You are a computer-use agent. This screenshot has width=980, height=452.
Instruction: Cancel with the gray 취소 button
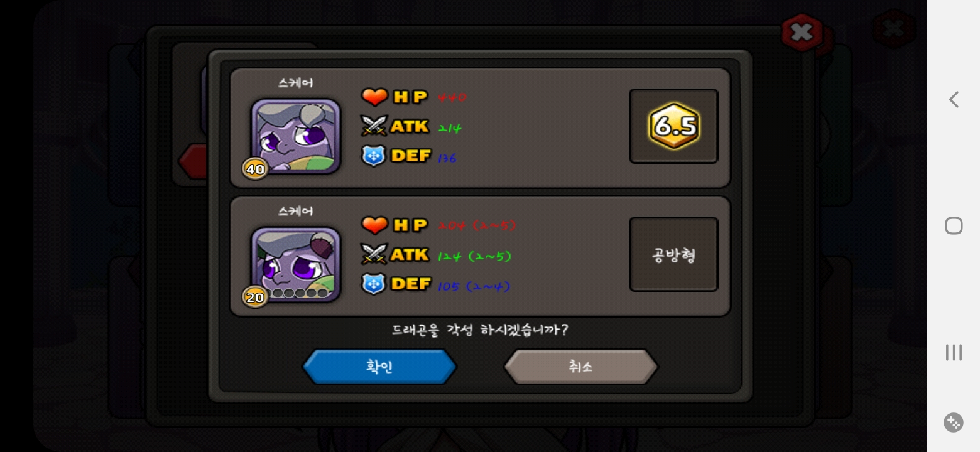pyautogui.click(x=580, y=367)
